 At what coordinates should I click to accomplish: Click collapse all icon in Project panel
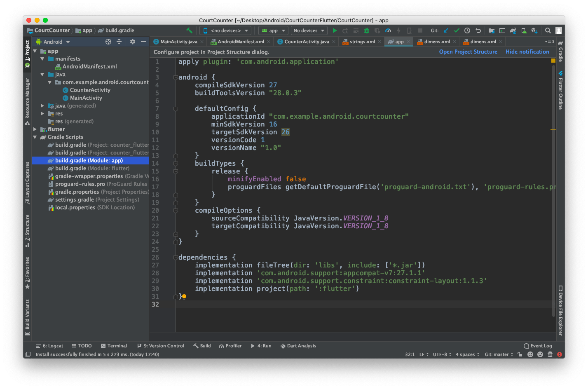tap(119, 42)
